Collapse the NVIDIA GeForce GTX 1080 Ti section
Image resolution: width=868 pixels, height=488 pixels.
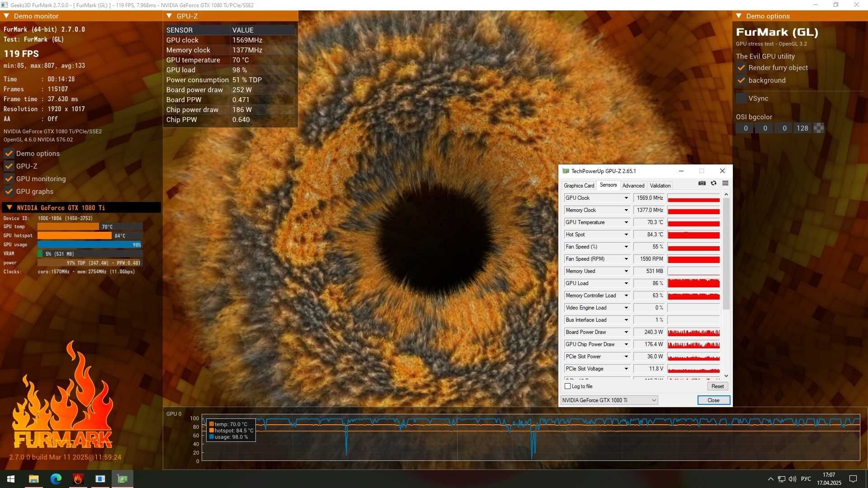coord(9,207)
